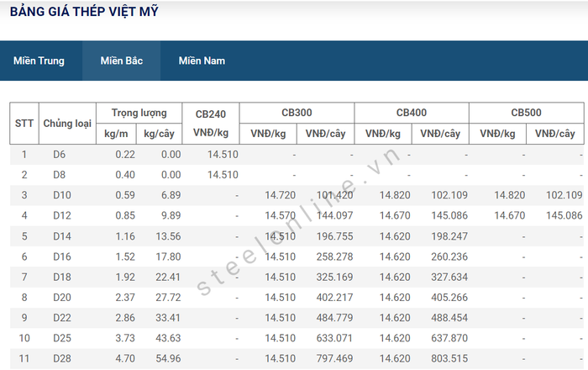
Task: Click the 2.37 kg/m weight cell
Action: [125, 297]
